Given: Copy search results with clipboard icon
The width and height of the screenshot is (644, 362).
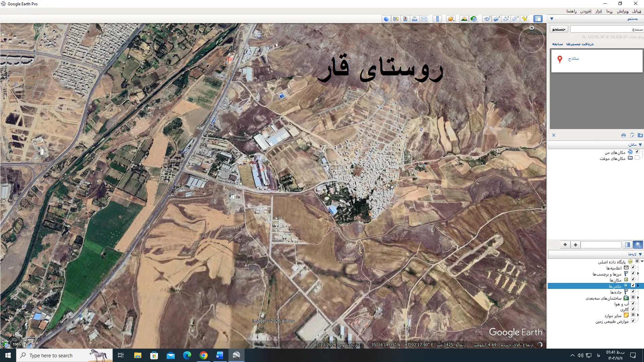Looking at the screenshot, I should click(632, 135).
